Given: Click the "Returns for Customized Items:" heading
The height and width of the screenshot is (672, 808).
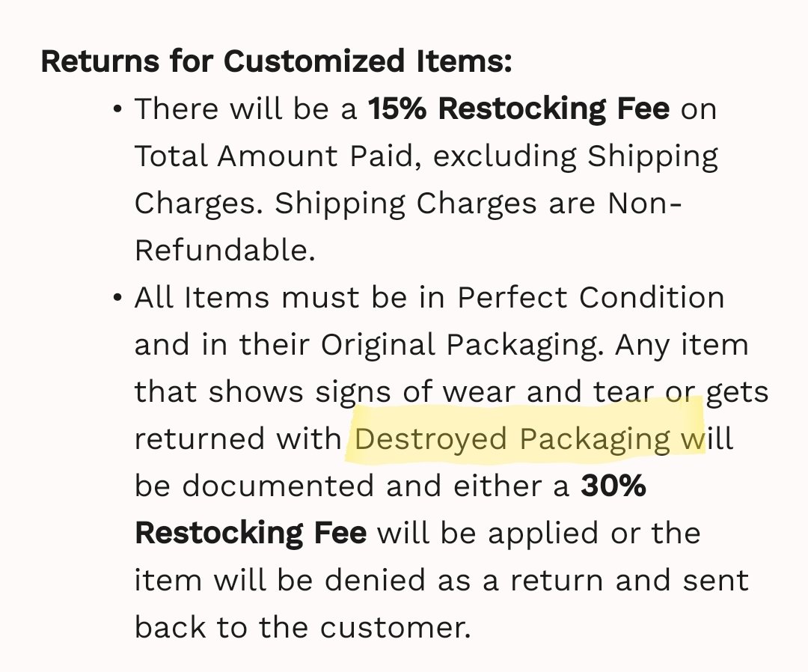Looking at the screenshot, I should click(276, 61).
